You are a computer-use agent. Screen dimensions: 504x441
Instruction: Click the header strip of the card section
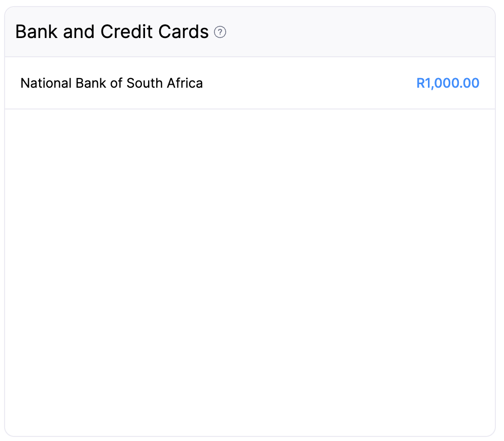click(249, 31)
